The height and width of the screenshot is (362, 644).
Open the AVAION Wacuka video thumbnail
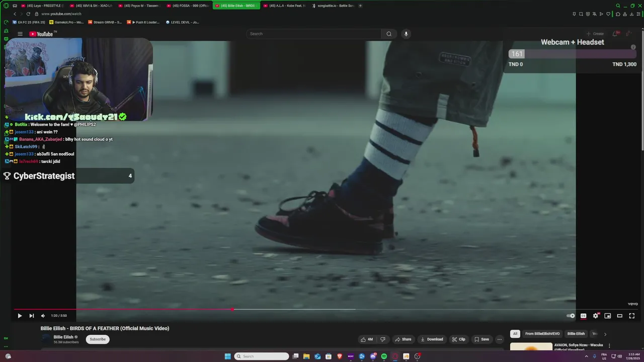531,347
